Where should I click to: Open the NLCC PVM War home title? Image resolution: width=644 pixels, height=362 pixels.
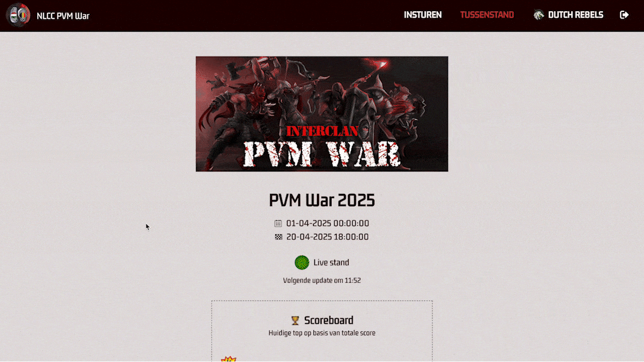[x=63, y=16]
